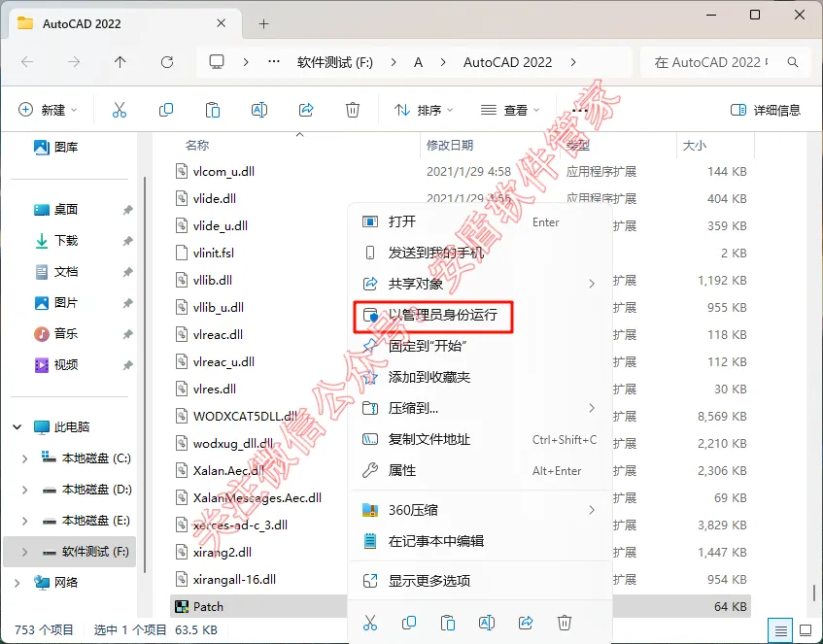Open the 查看 (View) dropdown

point(510,110)
